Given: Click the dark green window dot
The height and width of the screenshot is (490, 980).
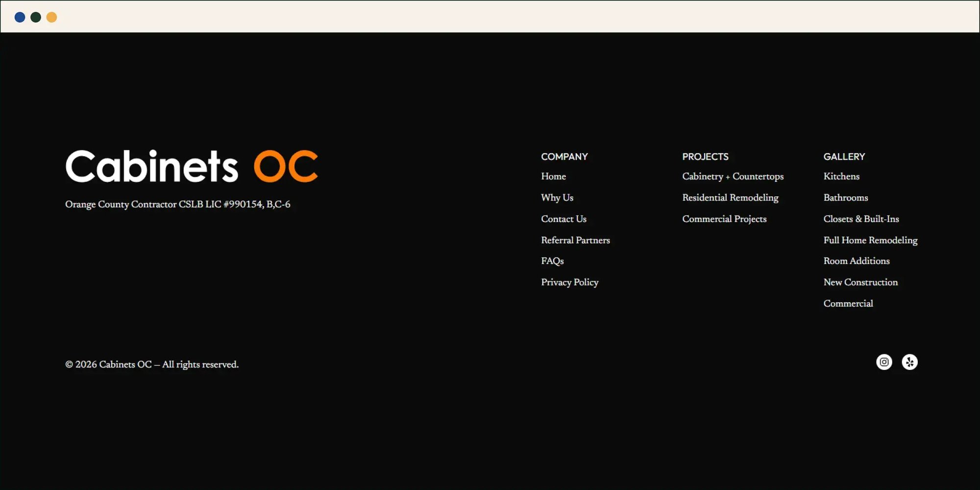Looking at the screenshot, I should (x=36, y=17).
